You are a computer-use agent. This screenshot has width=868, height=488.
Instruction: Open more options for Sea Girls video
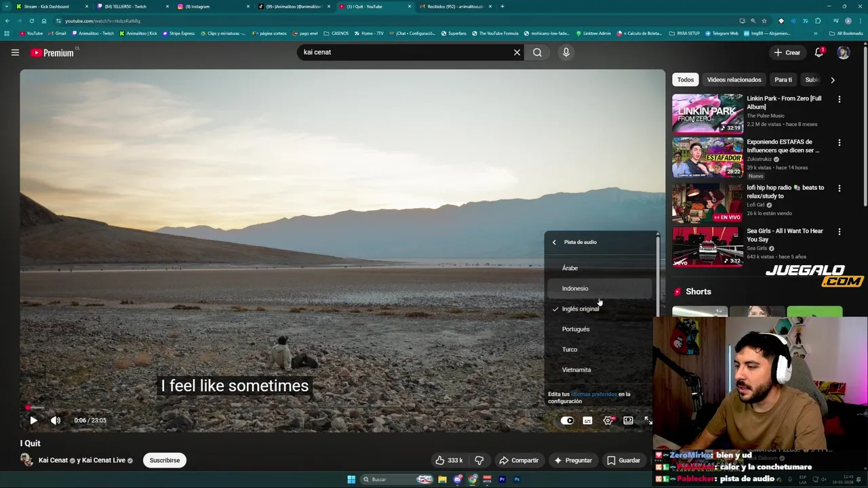pyautogui.click(x=840, y=232)
